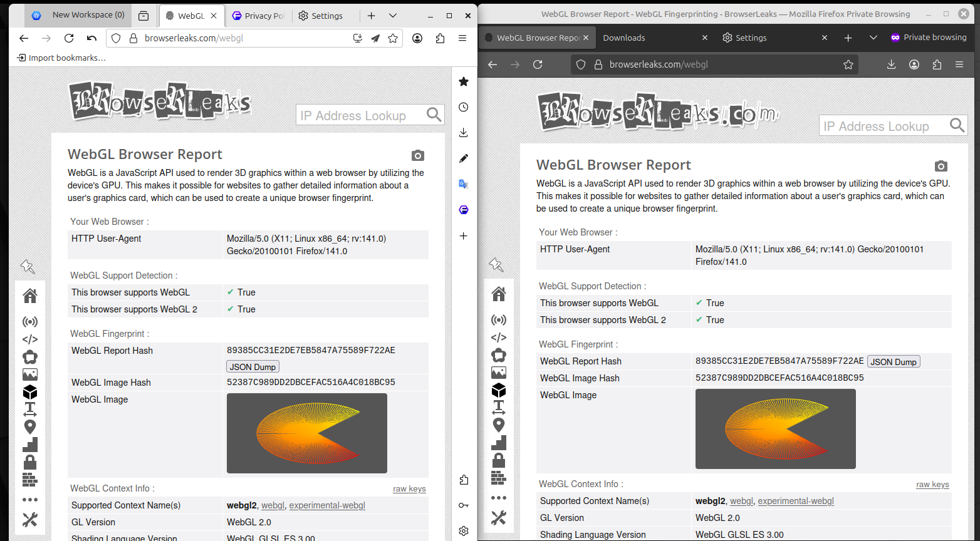
Task: Open sidebar downloads panel in left browser
Action: click(464, 133)
